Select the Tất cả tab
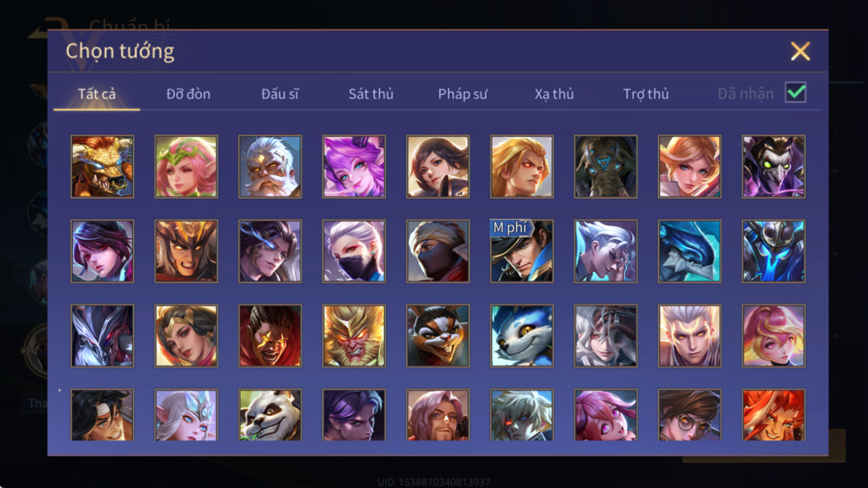868x488 pixels. pos(97,94)
